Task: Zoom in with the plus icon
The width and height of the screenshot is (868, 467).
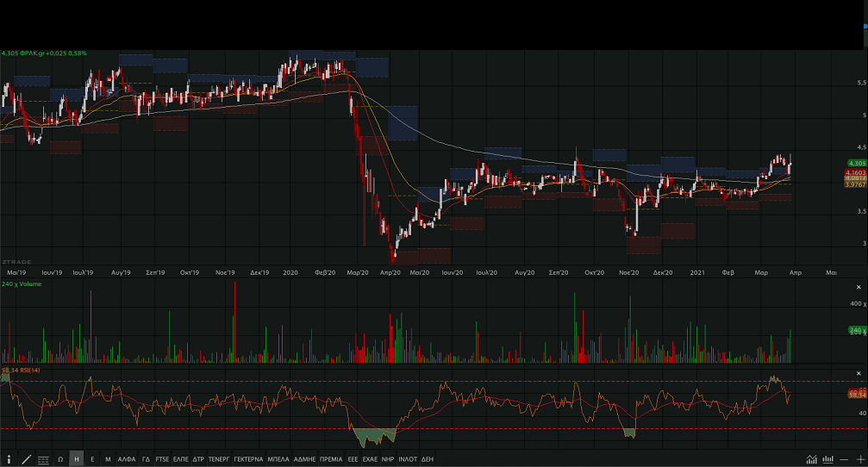Action: 859,459
